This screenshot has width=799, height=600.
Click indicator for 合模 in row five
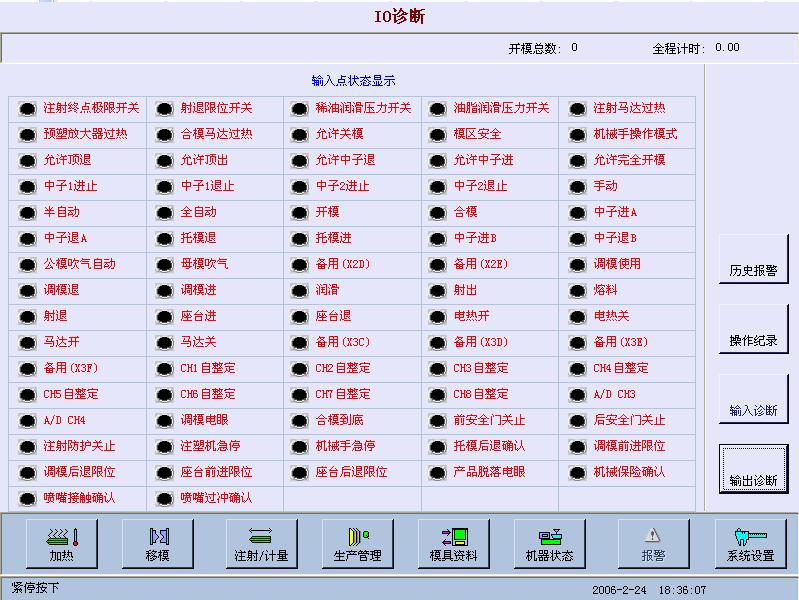[438, 213]
